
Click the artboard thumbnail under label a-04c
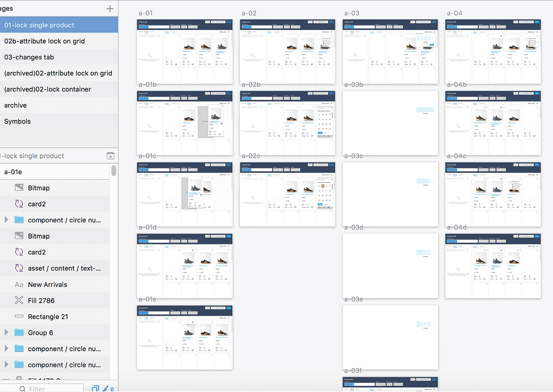click(493, 194)
